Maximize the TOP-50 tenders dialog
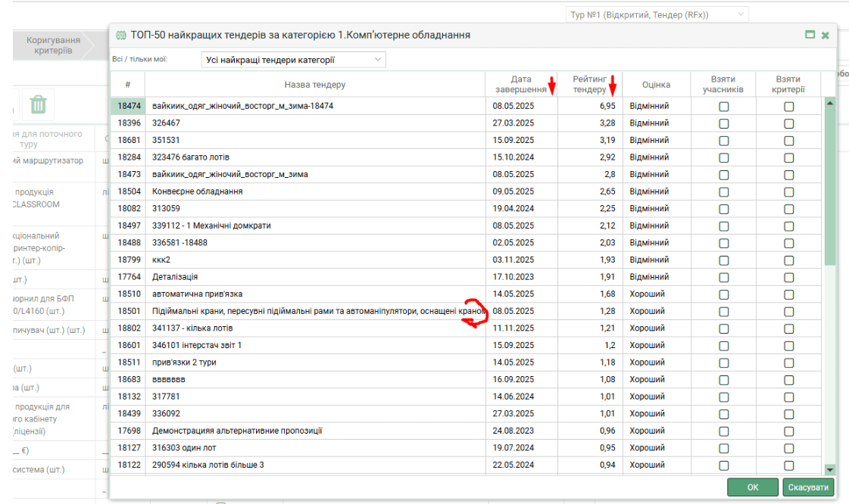The height and width of the screenshot is (504, 849). pos(810,35)
